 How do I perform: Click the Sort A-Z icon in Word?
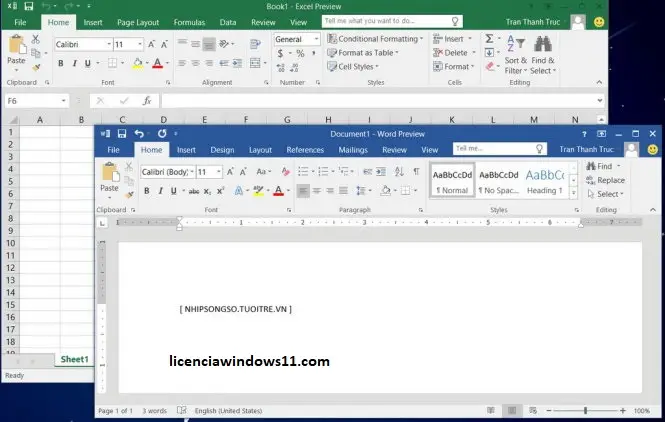point(399,171)
